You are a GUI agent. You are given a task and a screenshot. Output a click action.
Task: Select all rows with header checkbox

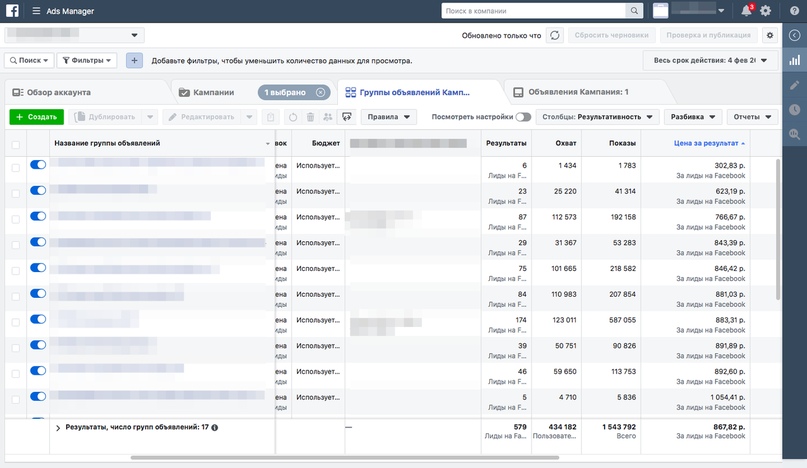tap(15, 145)
